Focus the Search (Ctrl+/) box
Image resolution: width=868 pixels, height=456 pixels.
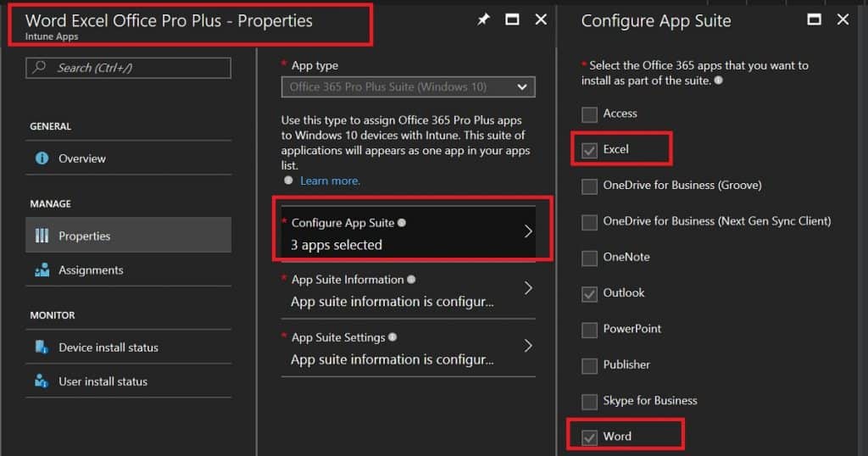129,68
